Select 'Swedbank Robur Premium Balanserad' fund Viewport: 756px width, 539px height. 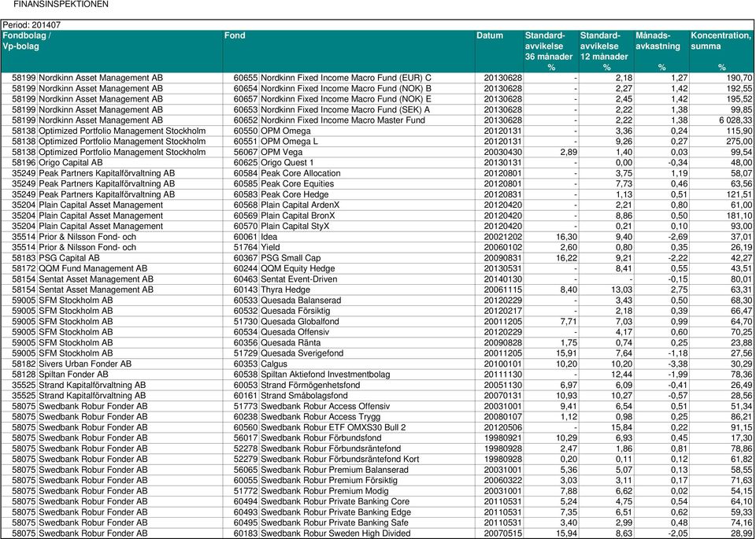pos(335,470)
